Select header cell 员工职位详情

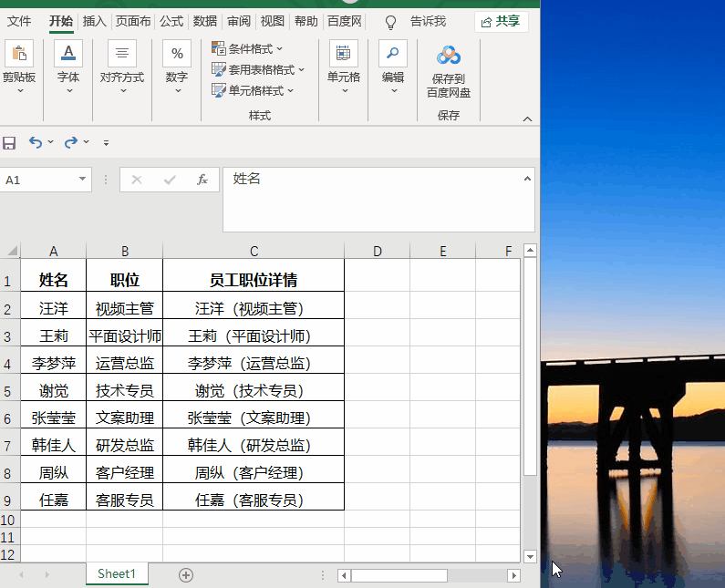(x=254, y=275)
